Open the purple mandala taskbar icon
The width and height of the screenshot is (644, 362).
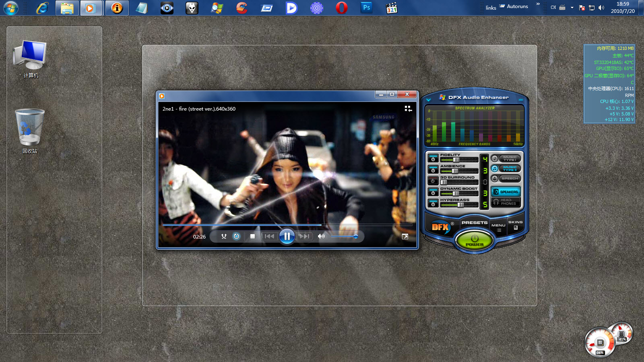click(x=317, y=8)
